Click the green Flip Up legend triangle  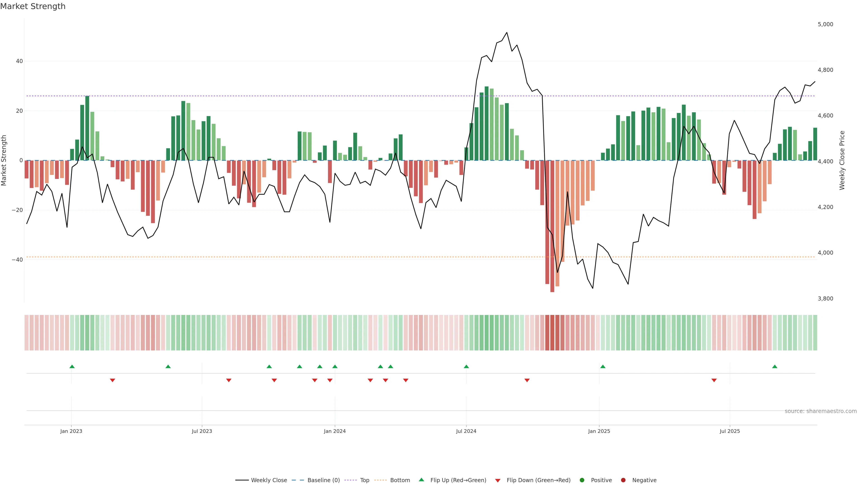(x=421, y=480)
